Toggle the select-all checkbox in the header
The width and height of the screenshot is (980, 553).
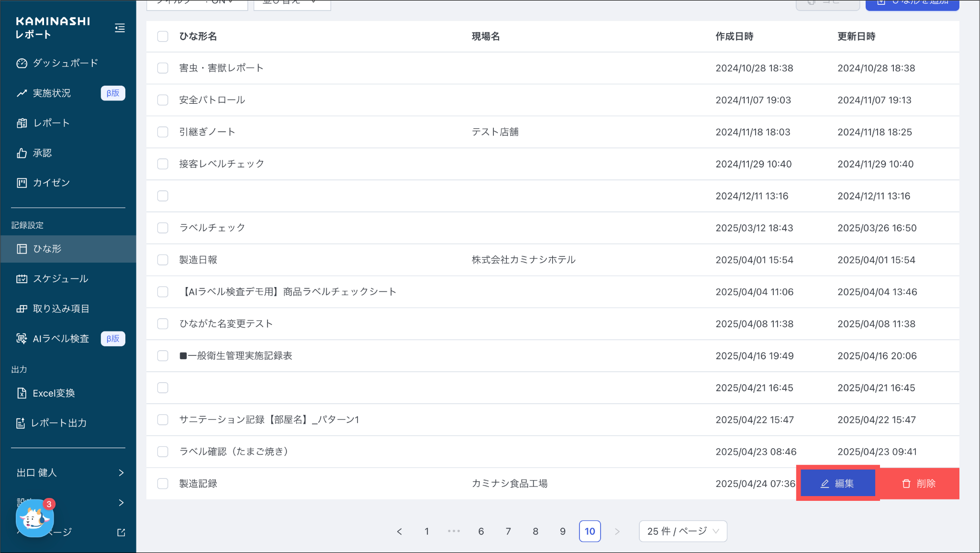click(x=163, y=36)
